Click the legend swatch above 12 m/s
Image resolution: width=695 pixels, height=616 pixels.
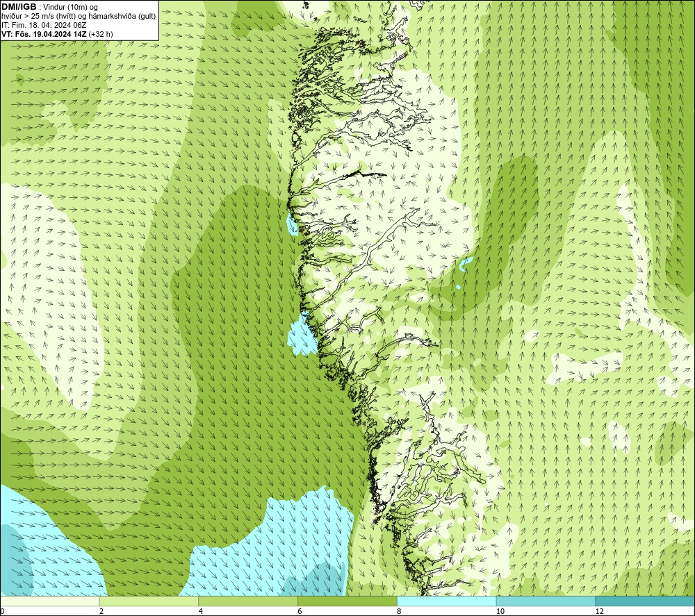646,601
